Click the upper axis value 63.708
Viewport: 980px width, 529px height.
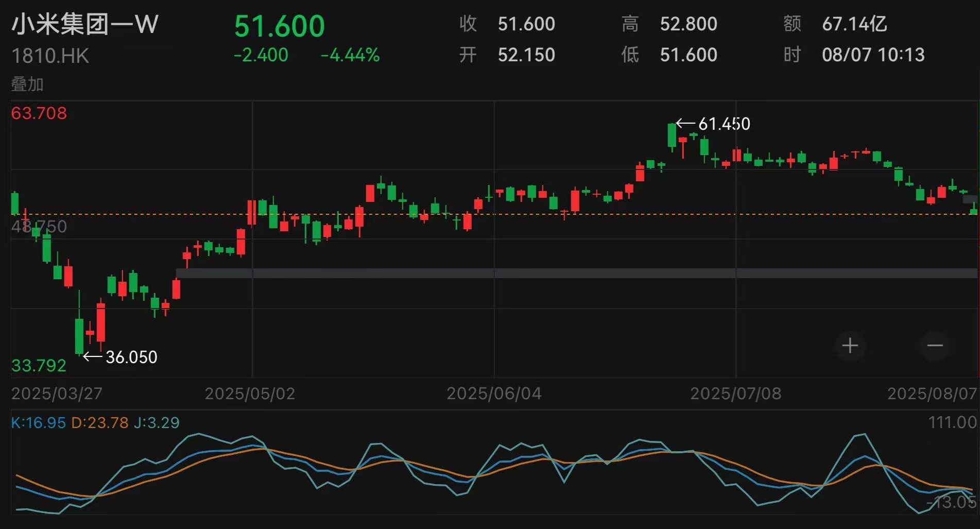[39, 113]
